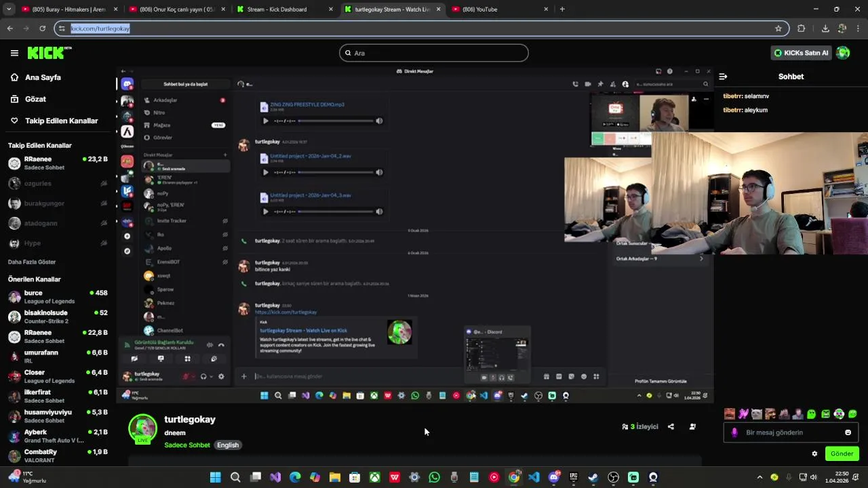This screenshot has height=488, width=868.
Task: Open chat settings gear icon
Action: point(814,453)
